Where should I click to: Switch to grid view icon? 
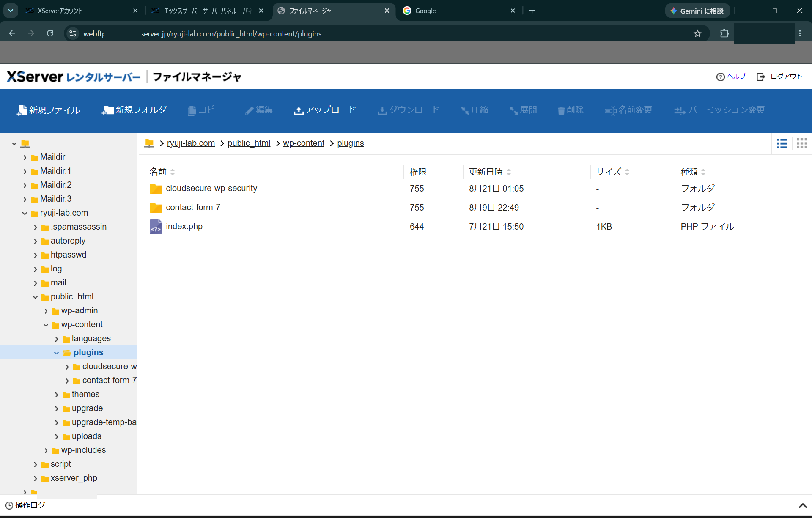click(x=801, y=143)
